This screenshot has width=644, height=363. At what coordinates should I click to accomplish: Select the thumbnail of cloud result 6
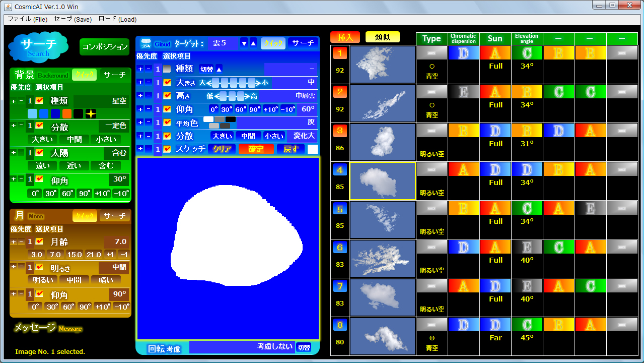[383, 259]
